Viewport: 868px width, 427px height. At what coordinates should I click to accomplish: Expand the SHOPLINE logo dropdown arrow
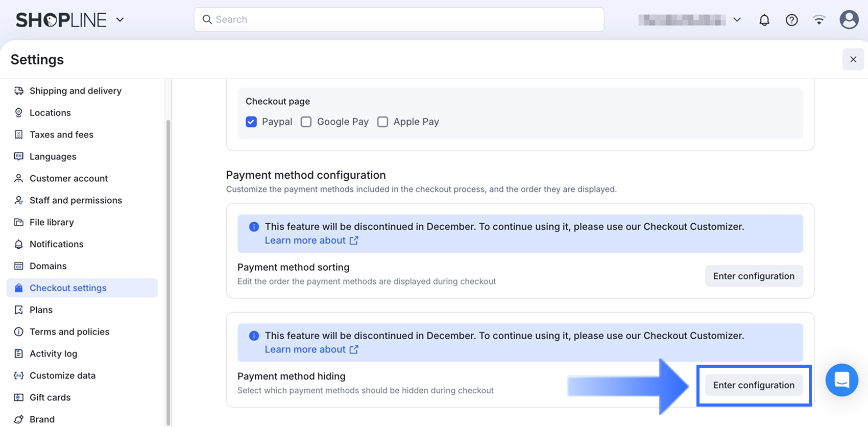(x=120, y=20)
